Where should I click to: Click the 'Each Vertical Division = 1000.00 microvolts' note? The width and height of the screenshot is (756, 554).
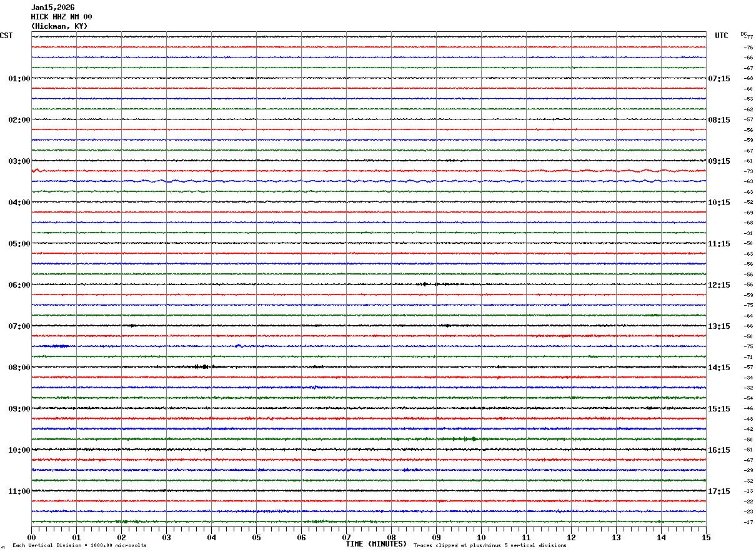click(x=79, y=545)
